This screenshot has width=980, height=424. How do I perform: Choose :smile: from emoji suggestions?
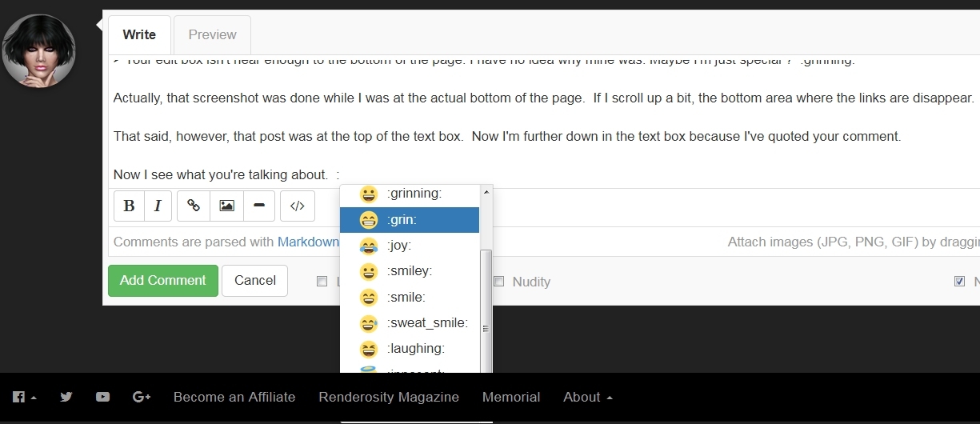coord(410,298)
